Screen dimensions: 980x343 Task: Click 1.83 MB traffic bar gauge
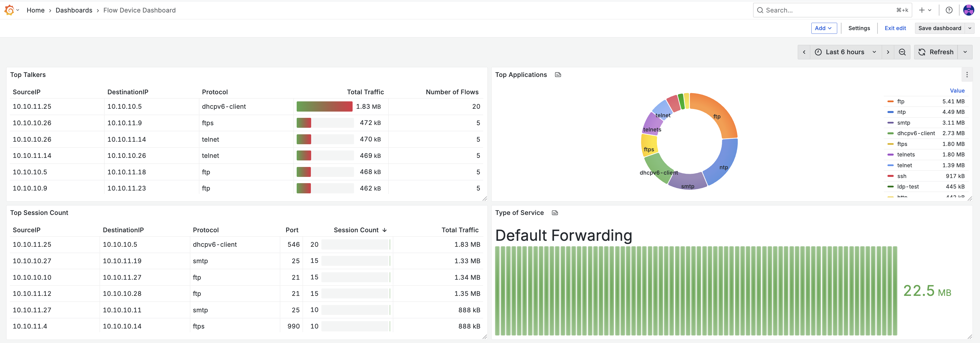324,106
